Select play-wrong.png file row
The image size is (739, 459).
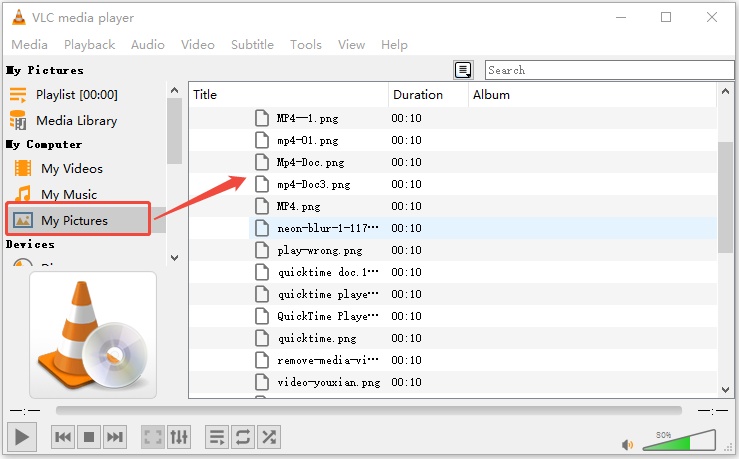point(453,250)
